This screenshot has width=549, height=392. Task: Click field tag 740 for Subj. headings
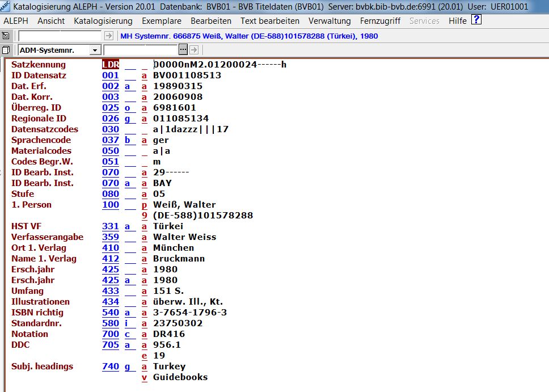[x=111, y=366]
